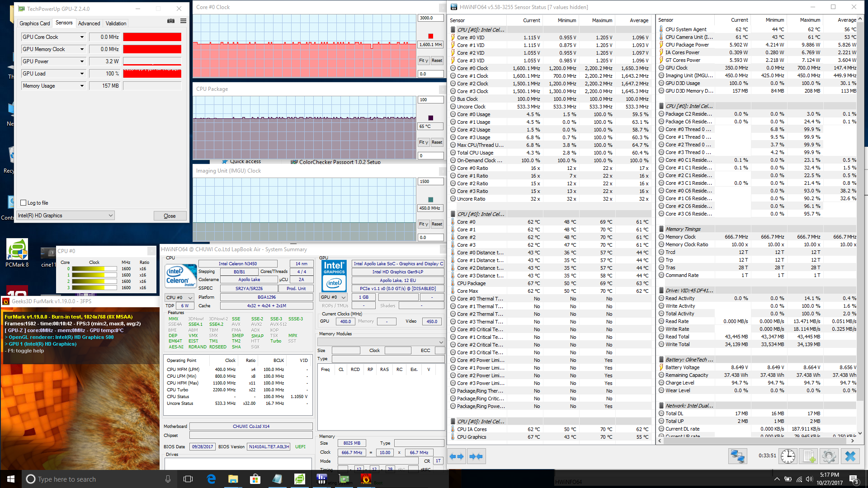Click Fit y in Core #0 Clock graph
The width and height of the screenshot is (868, 488).
point(423,60)
